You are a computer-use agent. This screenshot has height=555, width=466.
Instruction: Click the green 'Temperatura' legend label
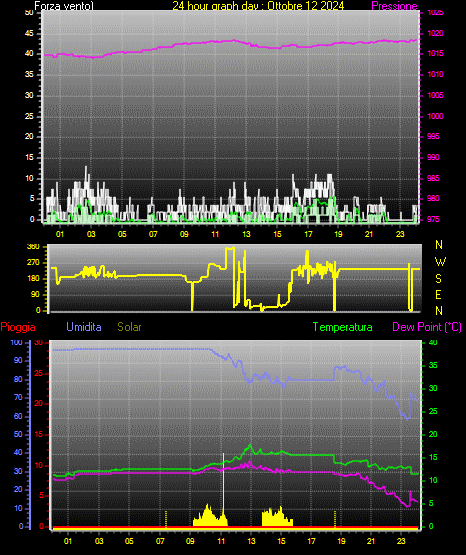coord(343,327)
